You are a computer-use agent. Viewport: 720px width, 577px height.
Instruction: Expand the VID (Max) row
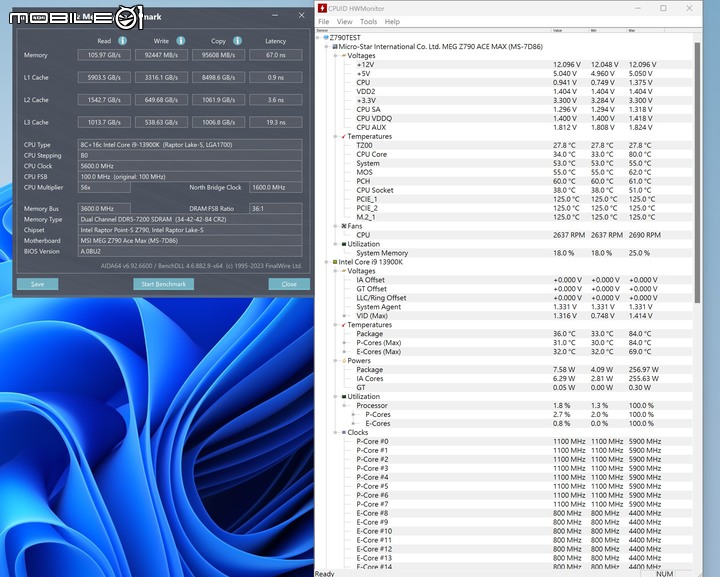(x=344, y=316)
